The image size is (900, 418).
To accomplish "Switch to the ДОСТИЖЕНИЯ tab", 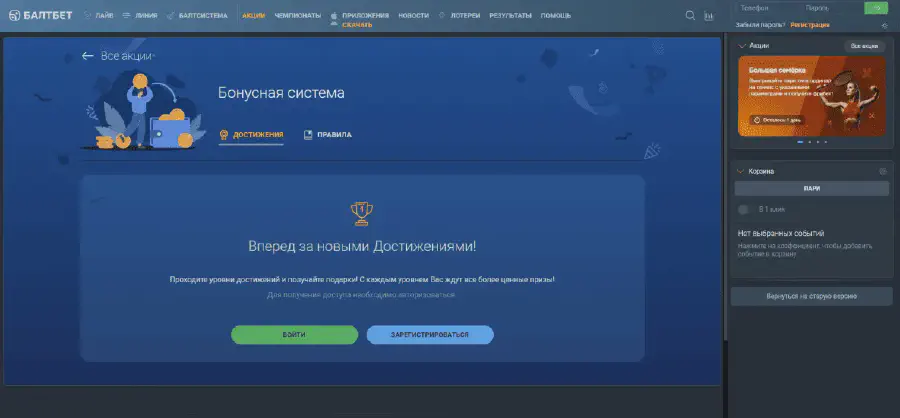I will point(251,135).
